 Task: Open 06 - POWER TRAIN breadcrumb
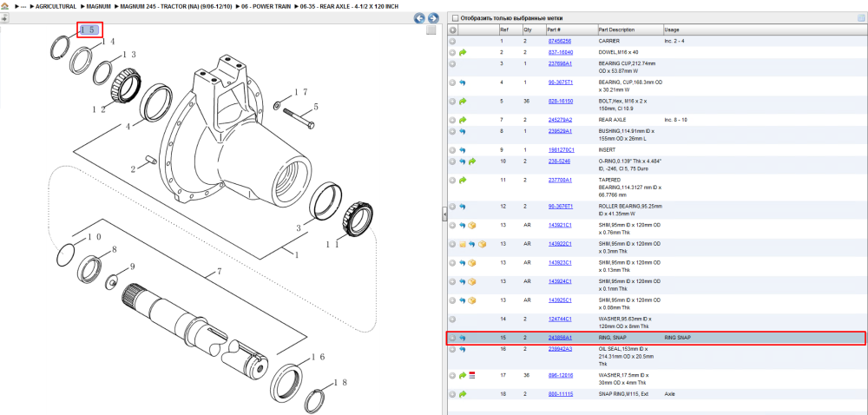coord(266,7)
